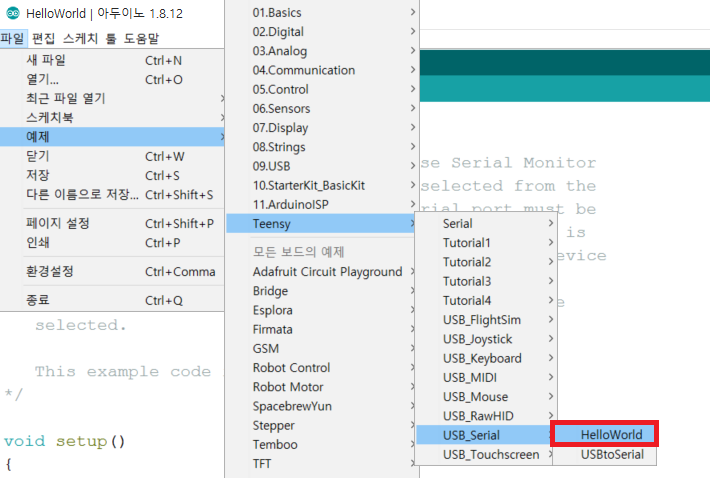Open the USBtoSerial example sketch
The image size is (710, 478).
pos(604,454)
